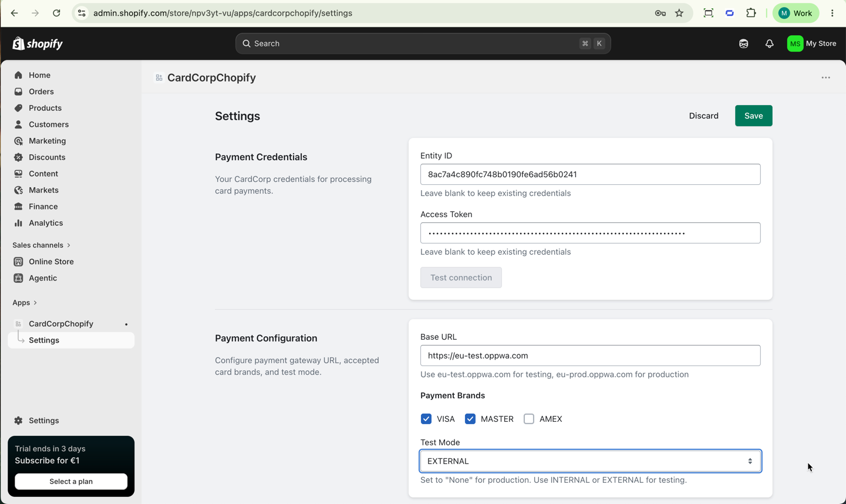Click the CardCorpChopify header app icon

click(x=159, y=77)
